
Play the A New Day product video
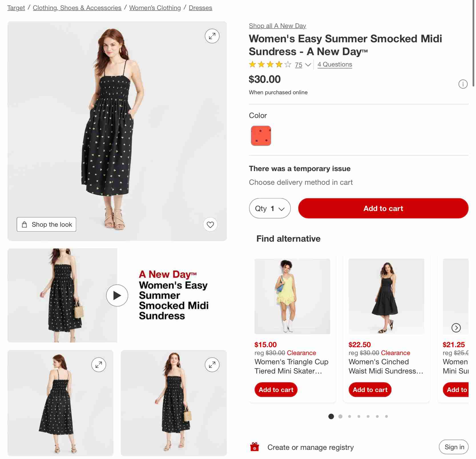point(117,295)
